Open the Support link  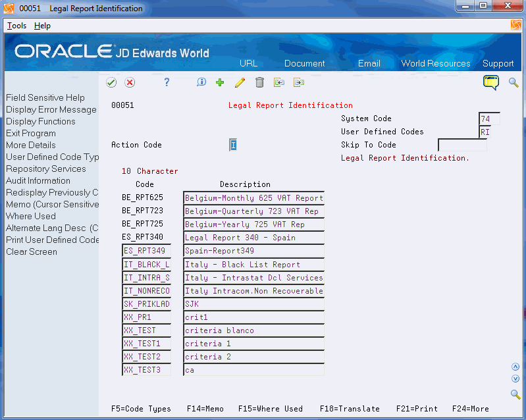pyautogui.click(x=498, y=63)
